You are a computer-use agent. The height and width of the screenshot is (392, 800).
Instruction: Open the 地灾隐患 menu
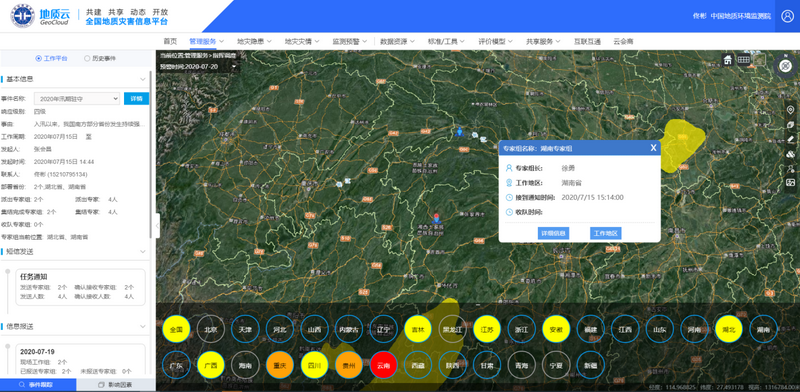pos(254,41)
